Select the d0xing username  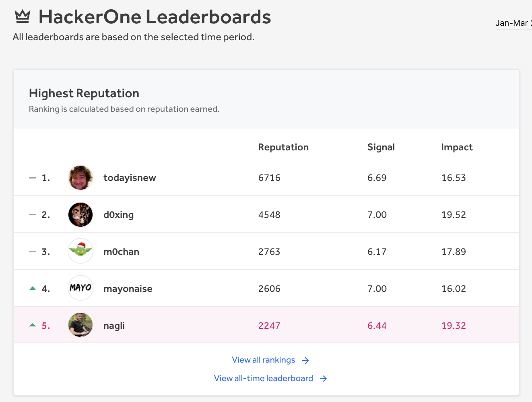pos(118,215)
